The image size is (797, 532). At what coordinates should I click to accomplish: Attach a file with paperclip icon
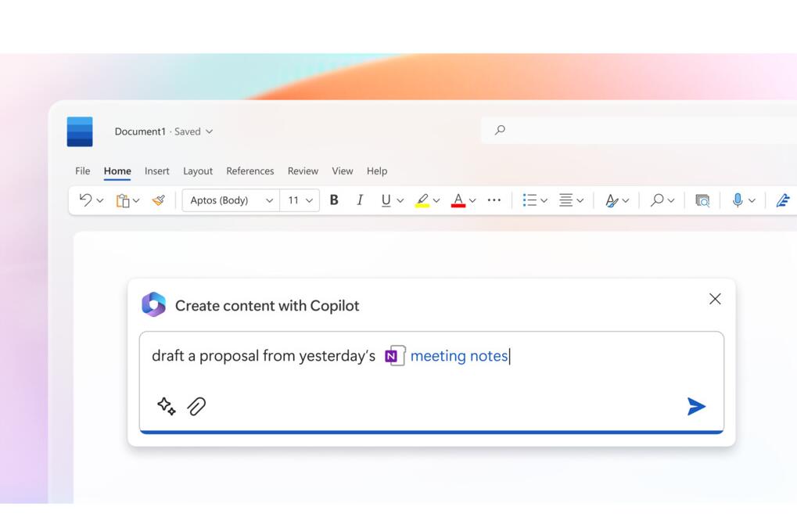(x=196, y=406)
